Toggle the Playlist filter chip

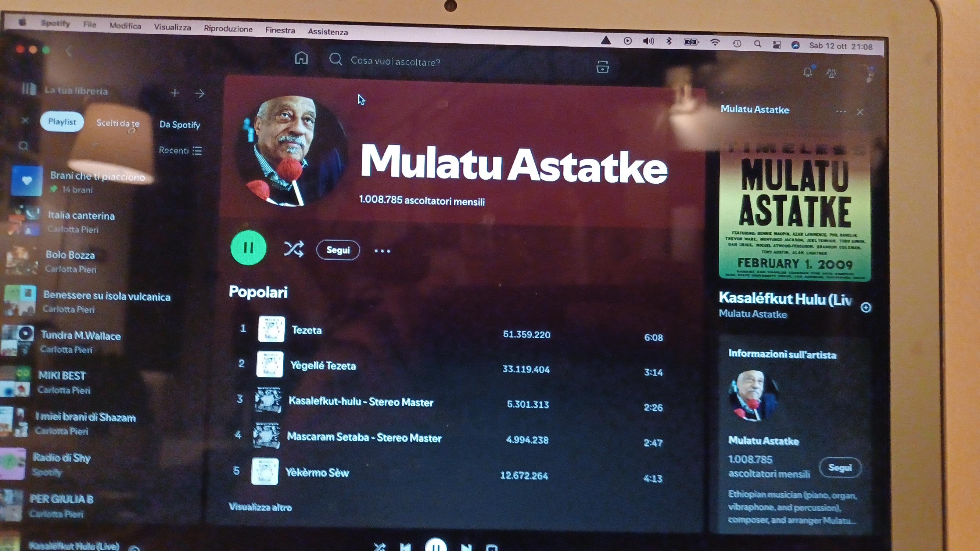coord(62,122)
